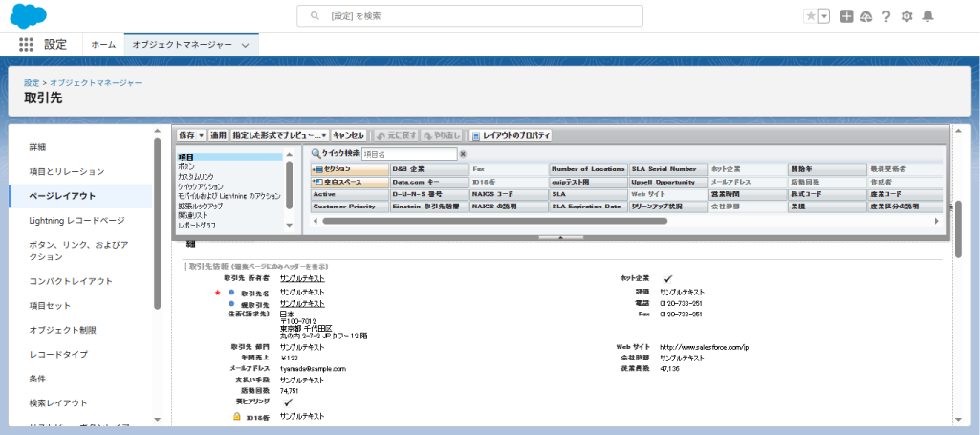The image size is (980, 435).
Task: Open the Notifications bell
Action: (928, 17)
